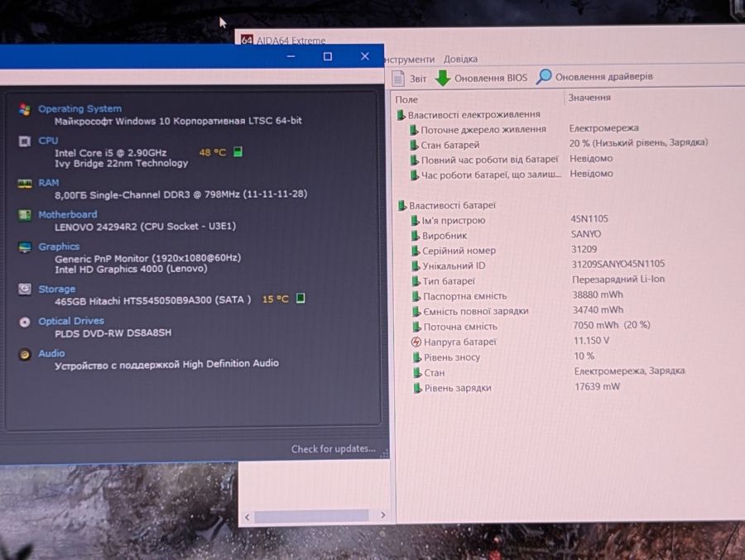Open the Operating System section link
The height and width of the screenshot is (560, 745).
[79, 108]
